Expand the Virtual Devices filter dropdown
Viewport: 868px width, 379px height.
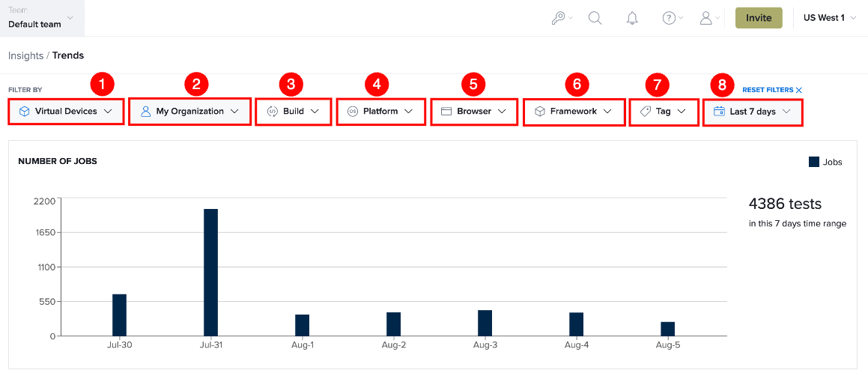[x=66, y=111]
